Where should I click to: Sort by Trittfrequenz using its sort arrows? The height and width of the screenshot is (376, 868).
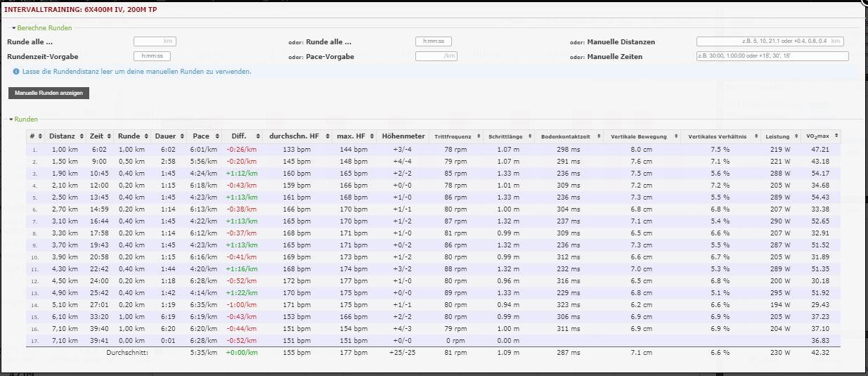point(479,136)
